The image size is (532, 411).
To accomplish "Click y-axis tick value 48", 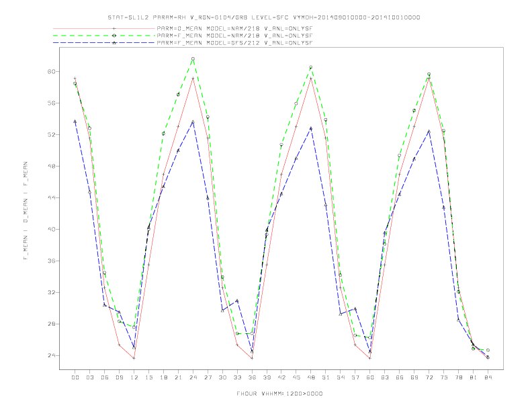I will point(50,166).
